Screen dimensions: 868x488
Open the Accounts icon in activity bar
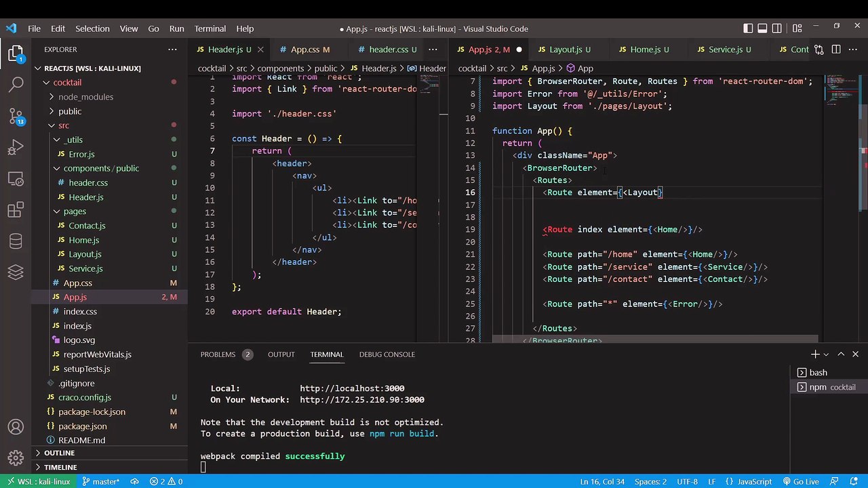16,428
